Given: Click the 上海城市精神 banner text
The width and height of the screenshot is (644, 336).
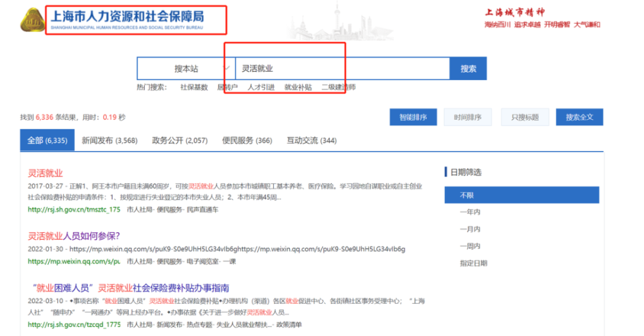Looking at the screenshot, I should [x=515, y=12].
